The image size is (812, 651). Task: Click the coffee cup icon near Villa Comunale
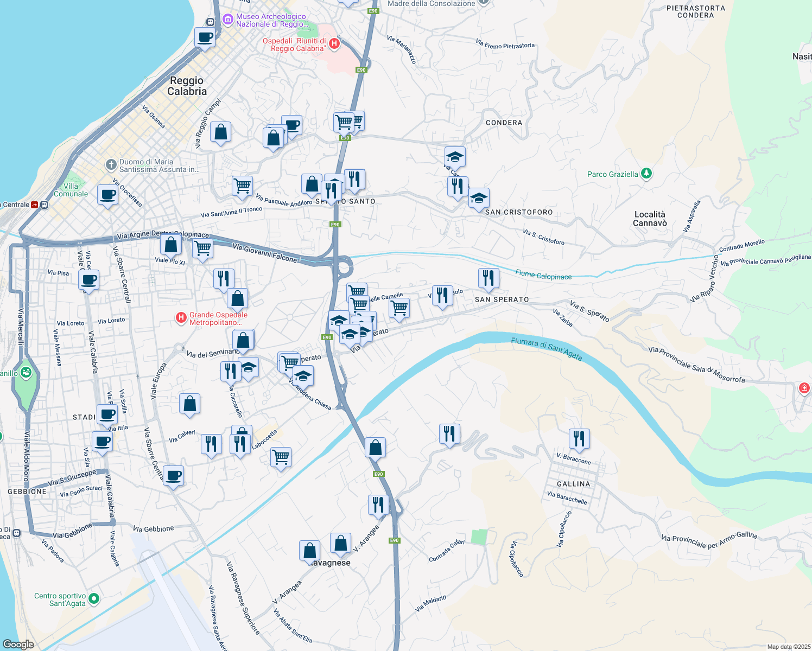tap(107, 195)
